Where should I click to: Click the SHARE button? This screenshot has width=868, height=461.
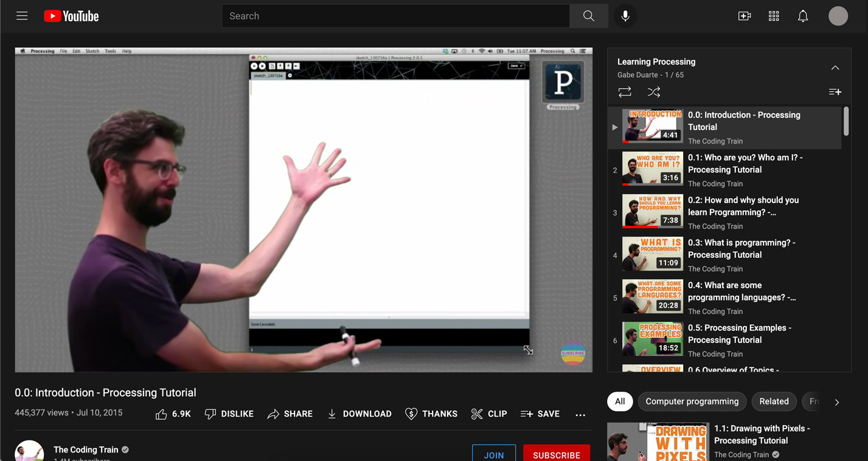click(x=290, y=414)
